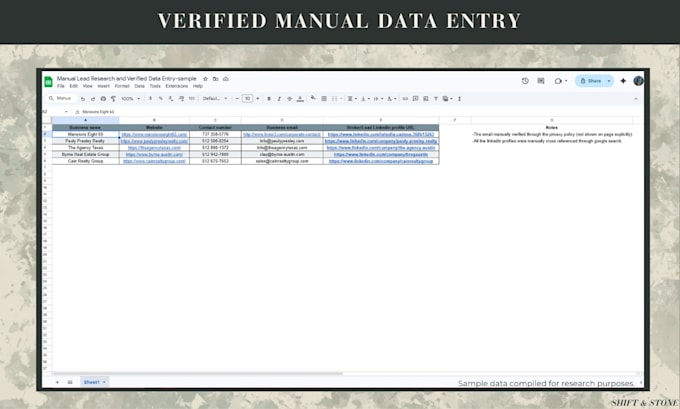Toggle italic formatting
The width and height of the screenshot is (680, 409).
point(279,99)
